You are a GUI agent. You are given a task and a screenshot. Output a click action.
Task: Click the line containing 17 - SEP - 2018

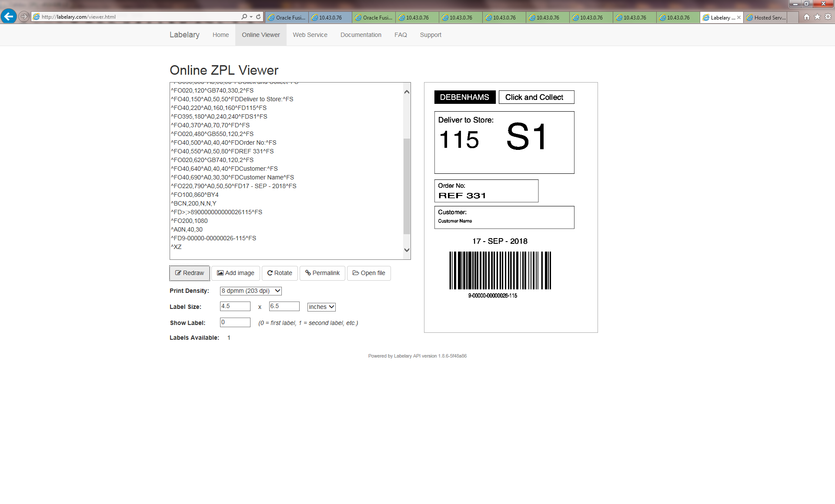pyautogui.click(x=234, y=186)
